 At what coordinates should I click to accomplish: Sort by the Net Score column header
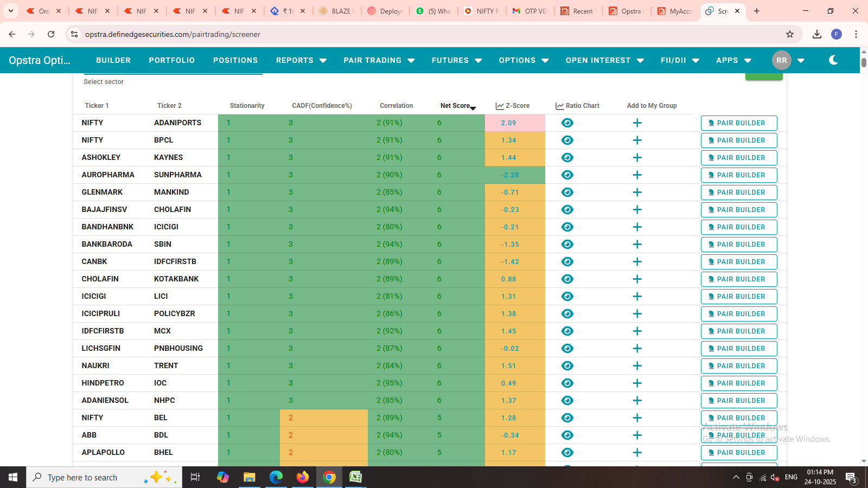pos(456,106)
